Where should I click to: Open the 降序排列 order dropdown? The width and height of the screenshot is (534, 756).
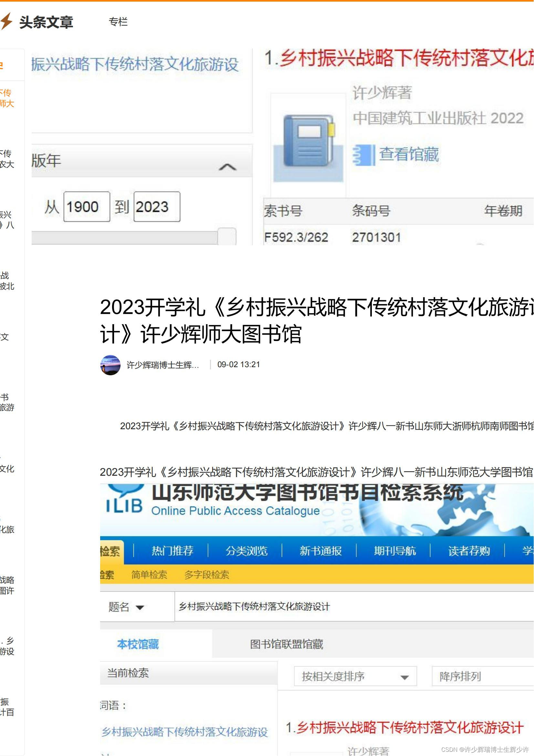(483, 676)
